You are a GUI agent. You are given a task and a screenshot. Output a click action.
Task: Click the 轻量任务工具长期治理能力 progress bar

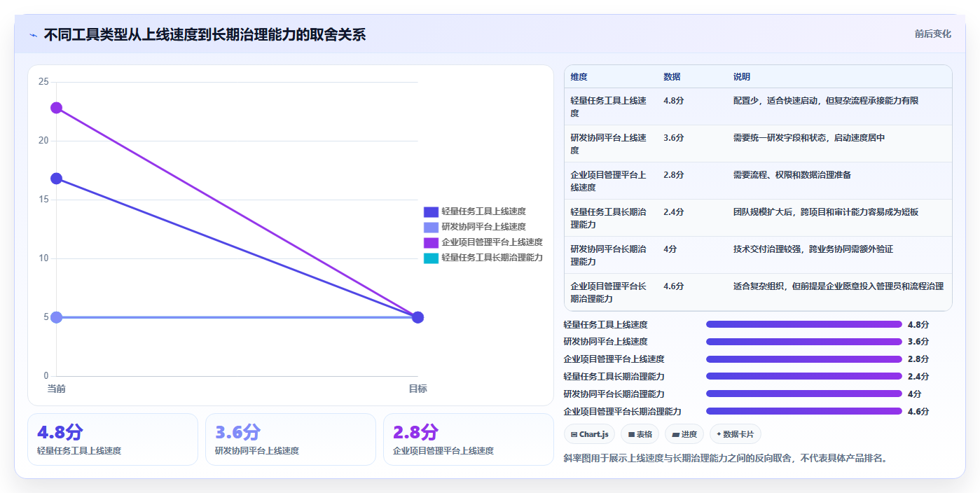pos(803,377)
